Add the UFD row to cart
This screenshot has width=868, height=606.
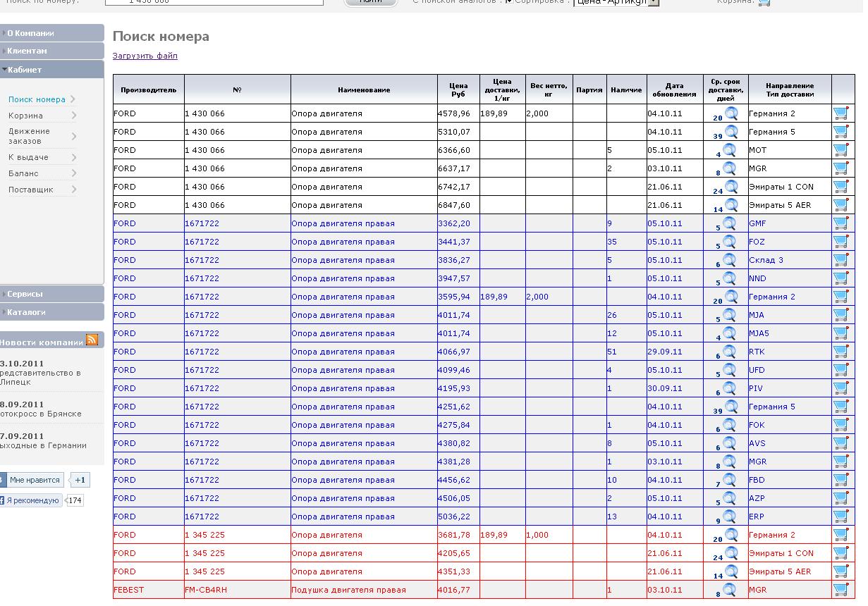pyautogui.click(x=841, y=369)
